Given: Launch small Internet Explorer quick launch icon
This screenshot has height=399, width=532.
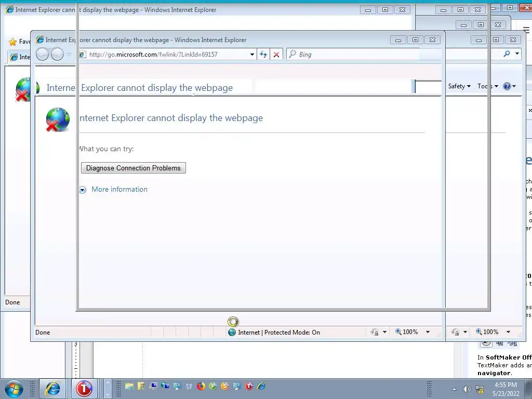Looking at the screenshot, I should pos(261,386).
